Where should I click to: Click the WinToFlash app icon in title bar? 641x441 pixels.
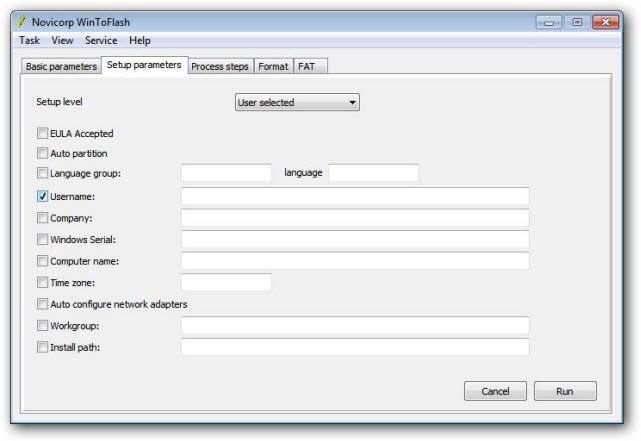(x=21, y=22)
